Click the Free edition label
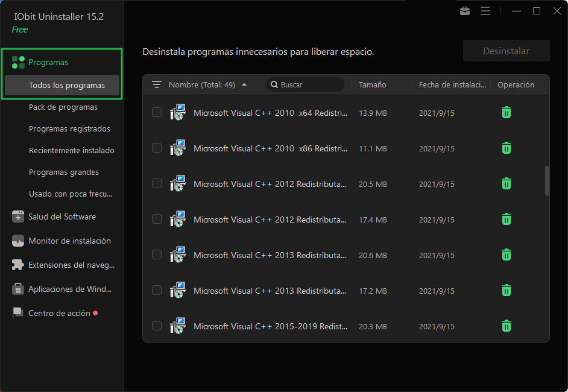Screen dimensions: 568x392 click(19, 30)
